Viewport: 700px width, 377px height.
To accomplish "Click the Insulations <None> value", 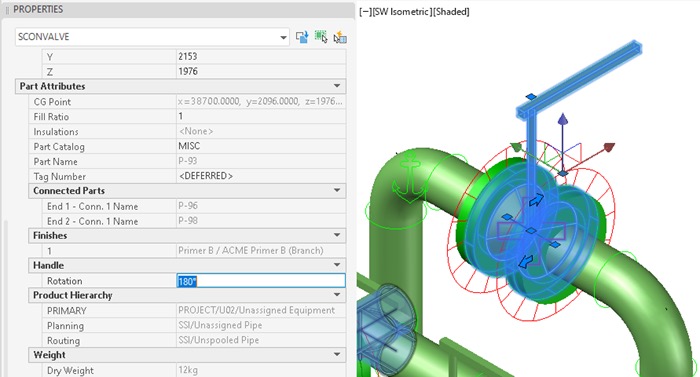I will point(196,131).
